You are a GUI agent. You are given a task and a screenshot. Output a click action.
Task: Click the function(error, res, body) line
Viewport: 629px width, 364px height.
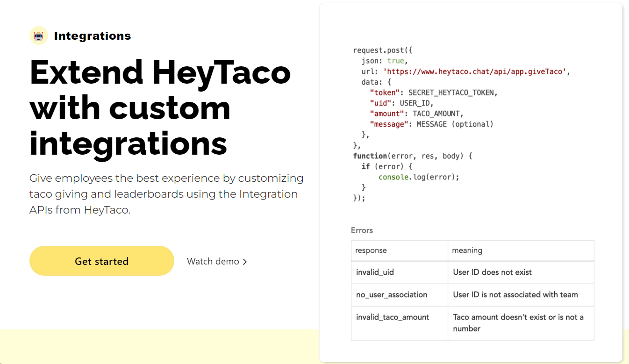coord(413,156)
